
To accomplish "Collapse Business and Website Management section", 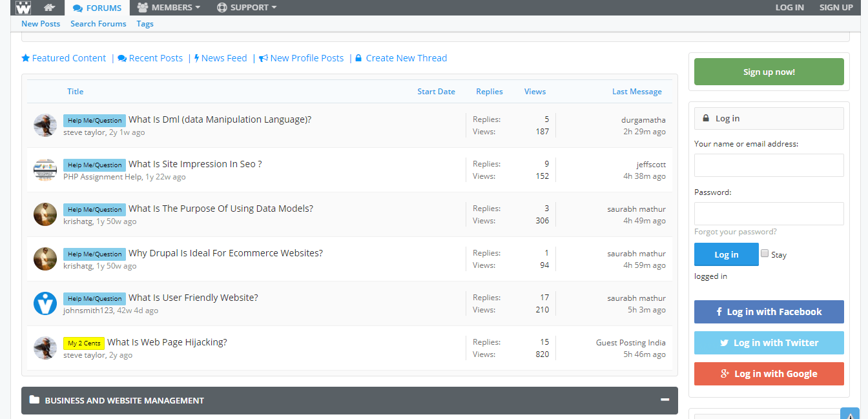I will point(665,400).
